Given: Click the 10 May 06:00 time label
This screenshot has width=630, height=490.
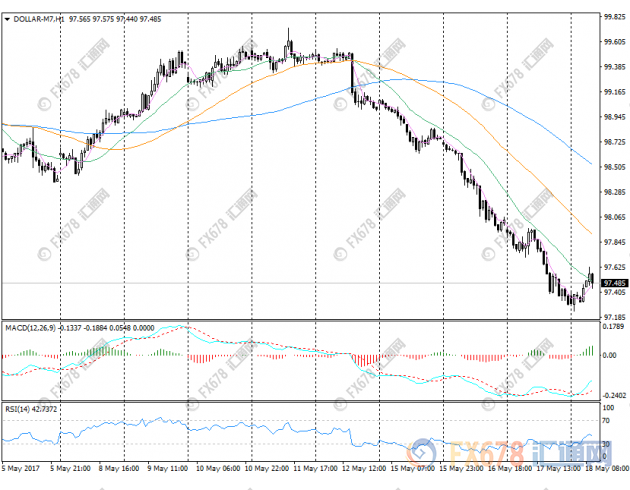Looking at the screenshot, I should coord(218,468).
